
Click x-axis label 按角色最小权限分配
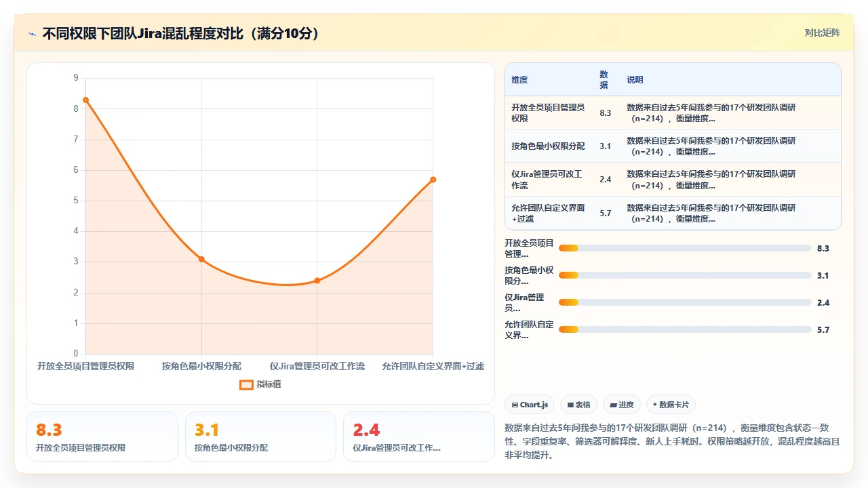click(201, 366)
